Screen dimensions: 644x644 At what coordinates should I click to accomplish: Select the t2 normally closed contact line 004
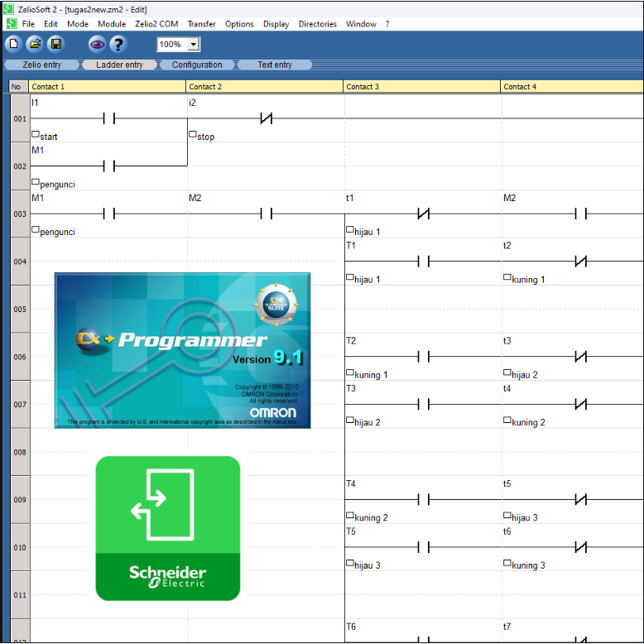click(x=581, y=262)
